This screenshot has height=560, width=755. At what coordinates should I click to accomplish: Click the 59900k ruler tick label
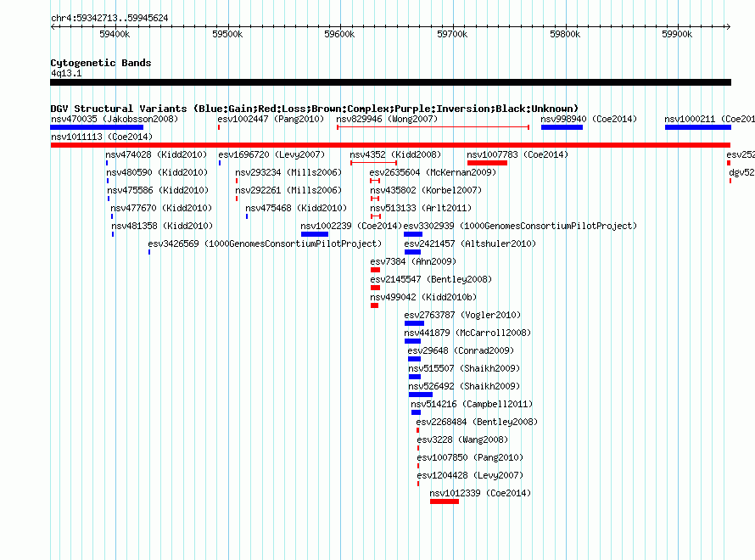coord(677,34)
